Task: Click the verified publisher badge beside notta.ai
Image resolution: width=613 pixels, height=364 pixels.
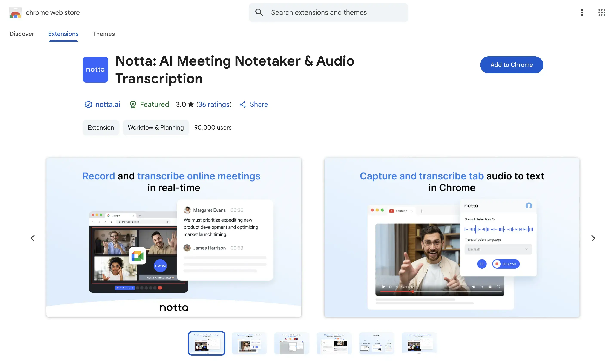Action: 88,104
